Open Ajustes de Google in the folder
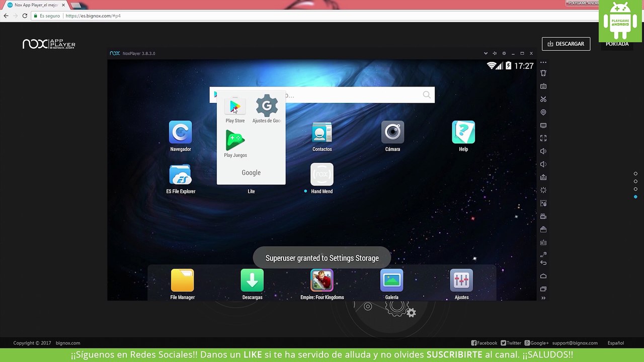The width and height of the screenshot is (644, 362). pyautogui.click(x=267, y=109)
